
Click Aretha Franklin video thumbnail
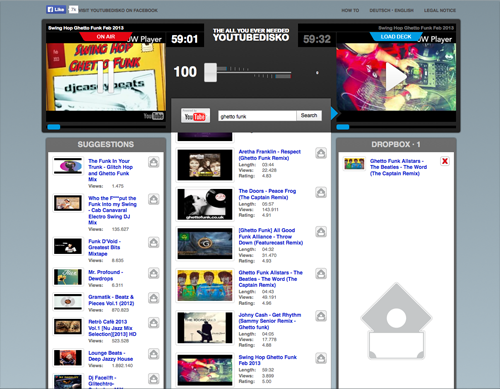coord(205,165)
